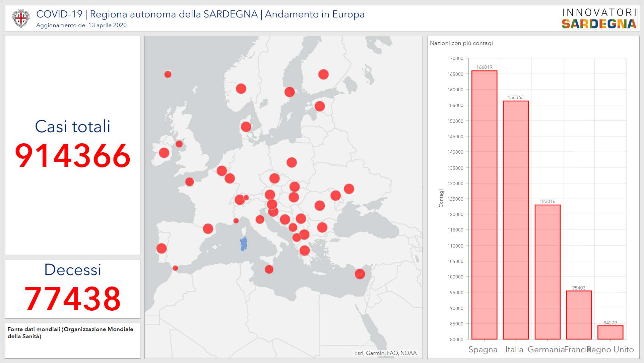Screen dimensions: 644x363
Task: Click the red marker over Norway
Action: pyautogui.click(x=241, y=89)
